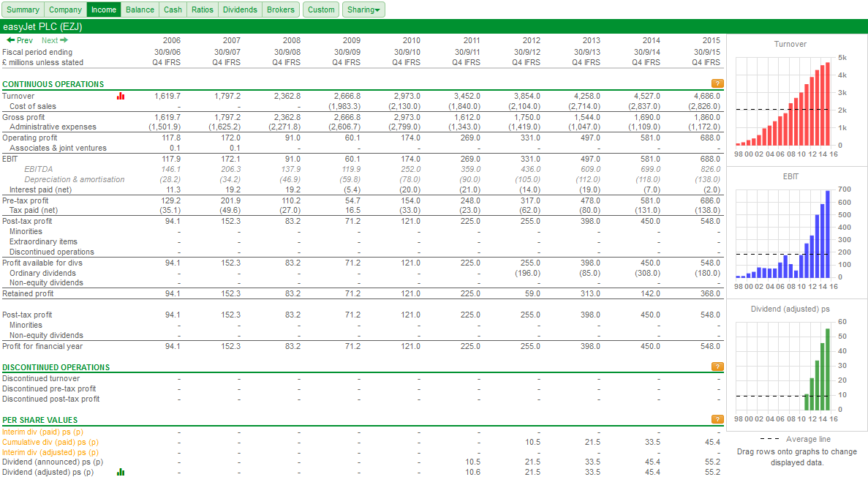The width and height of the screenshot is (868, 477).
Task: Click the CONTINUOUS OPERATIONS section heading
Action: click(x=53, y=84)
